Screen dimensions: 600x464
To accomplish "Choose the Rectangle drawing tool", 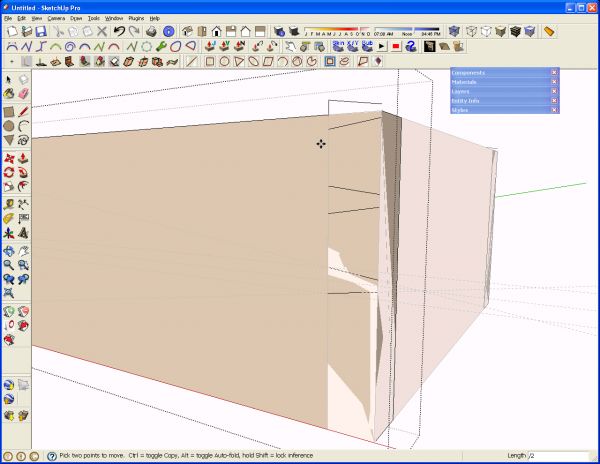I will pyautogui.click(x=9, y=112).
